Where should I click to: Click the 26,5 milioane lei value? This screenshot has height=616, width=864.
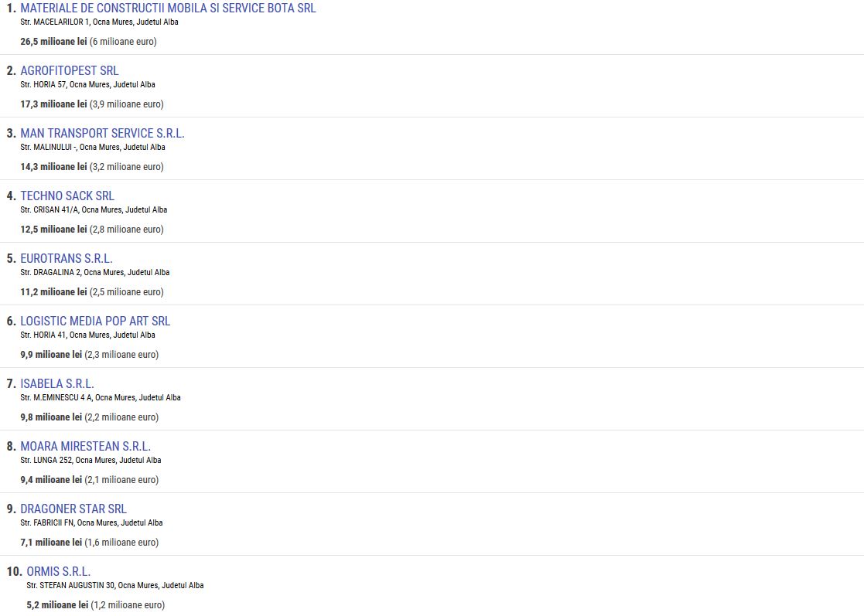tap(53, 42)
